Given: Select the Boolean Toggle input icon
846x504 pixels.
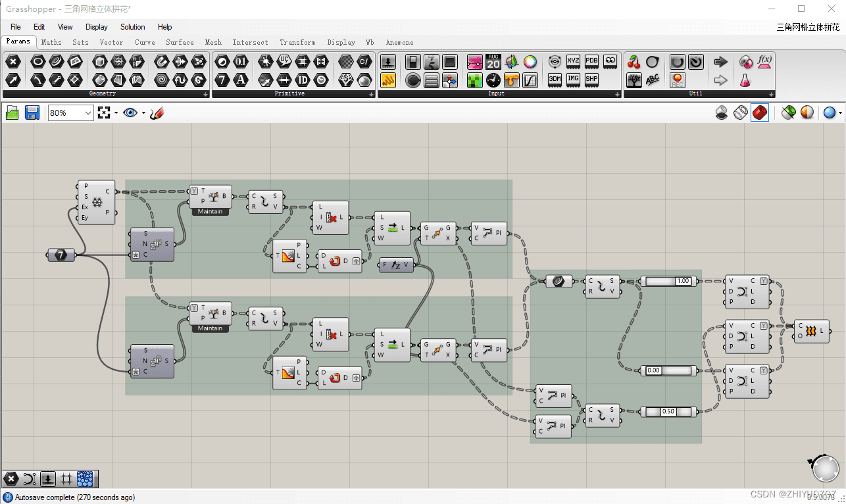Looking at the screenshot, I should (x=413, y=62).
